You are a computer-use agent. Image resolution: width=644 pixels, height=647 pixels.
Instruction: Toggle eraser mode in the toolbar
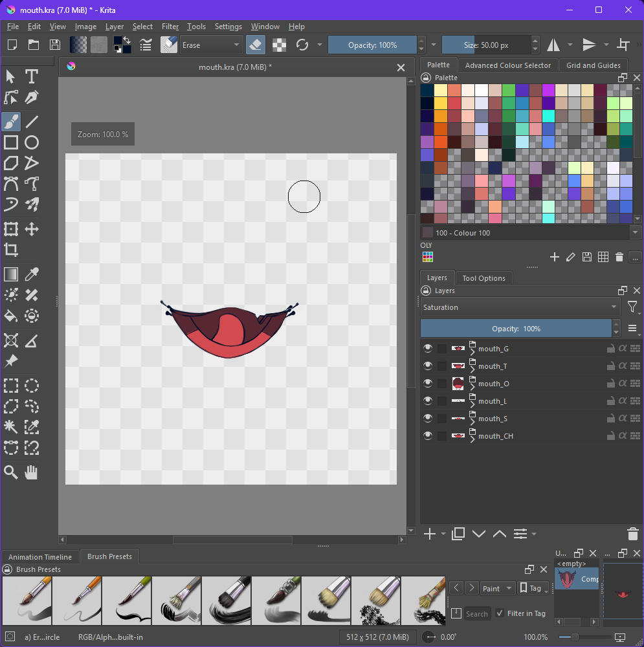point(255,45)
